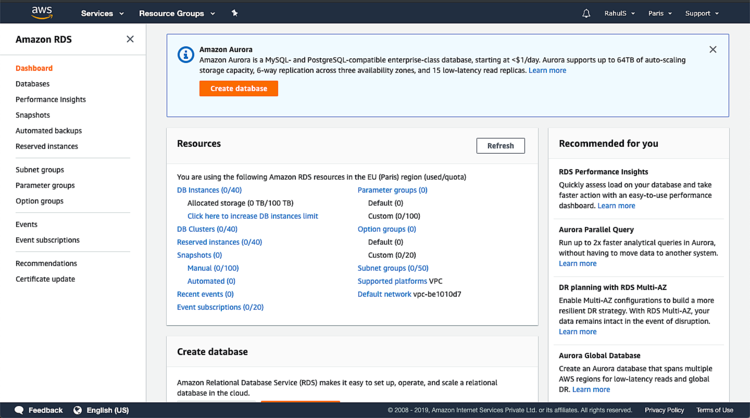
Task: Open Recent events (0) link
Action: (205, 294)
